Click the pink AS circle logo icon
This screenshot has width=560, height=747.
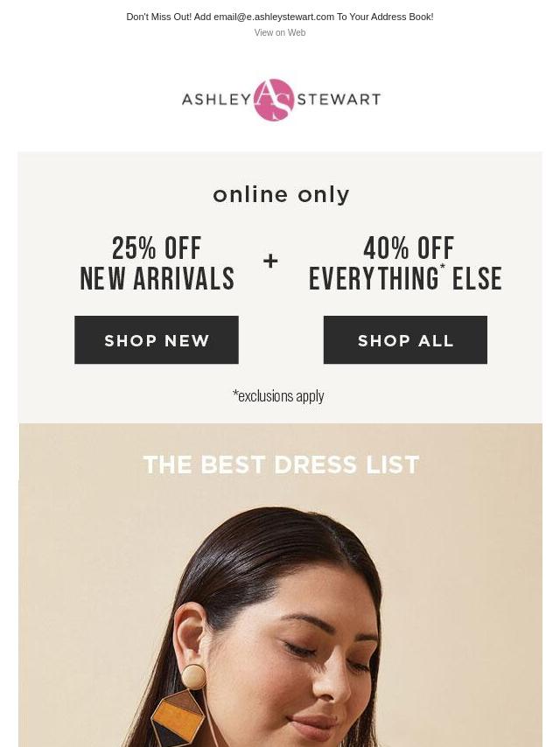pos(274,100)
